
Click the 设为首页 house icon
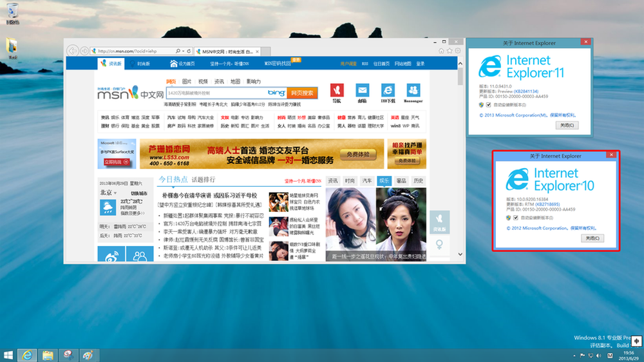pos(174,64)
